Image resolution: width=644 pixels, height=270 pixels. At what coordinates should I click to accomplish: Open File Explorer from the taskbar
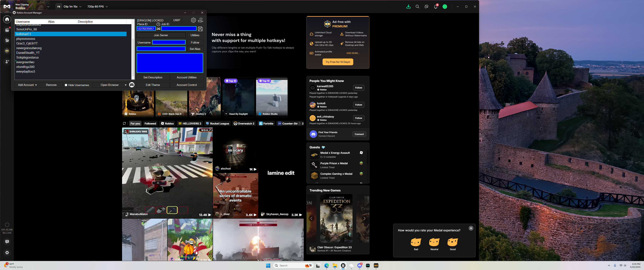[335, 265]
